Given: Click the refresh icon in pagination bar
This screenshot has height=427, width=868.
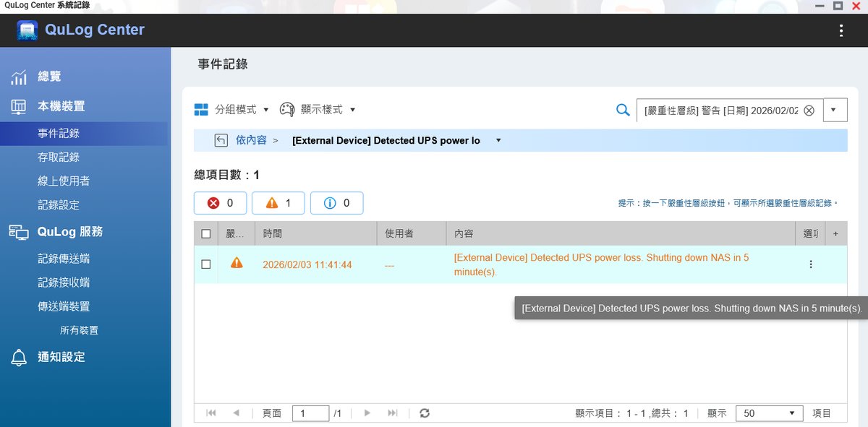Looking at the screenshot, I should click(425, 413).
